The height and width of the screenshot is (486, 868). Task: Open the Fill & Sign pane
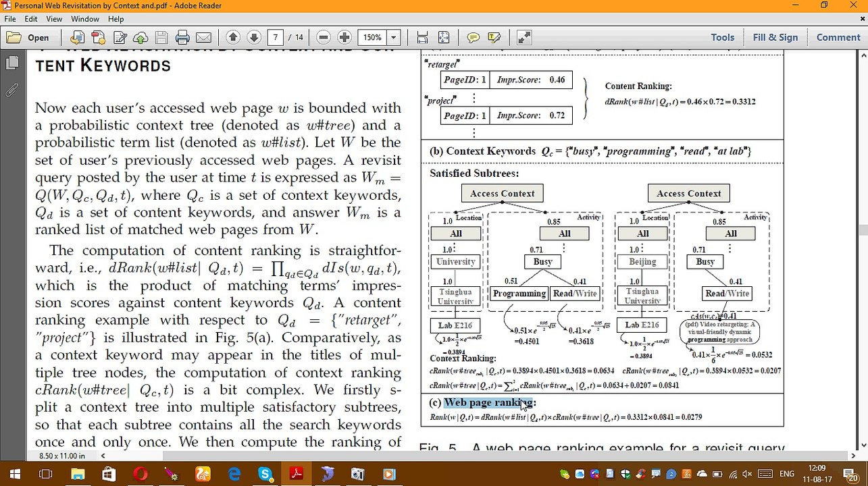[775, 38]
